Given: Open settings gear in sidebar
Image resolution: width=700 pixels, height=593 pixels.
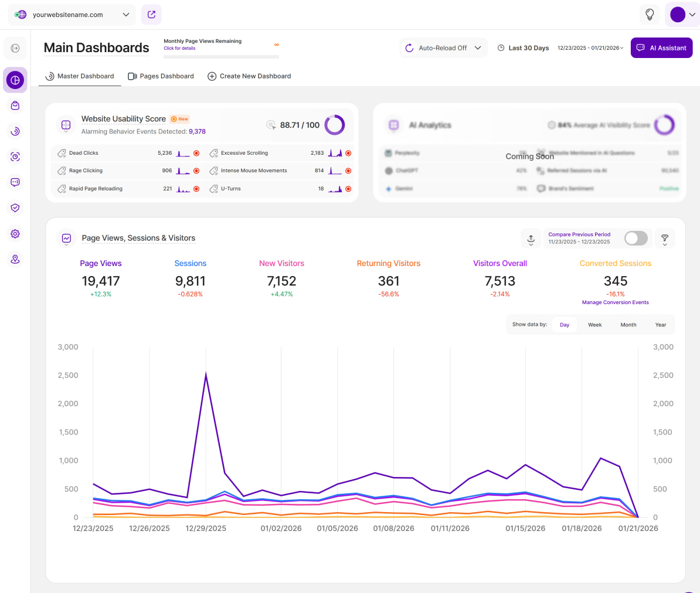Looking at the screenshot, I should coord(15,234).
